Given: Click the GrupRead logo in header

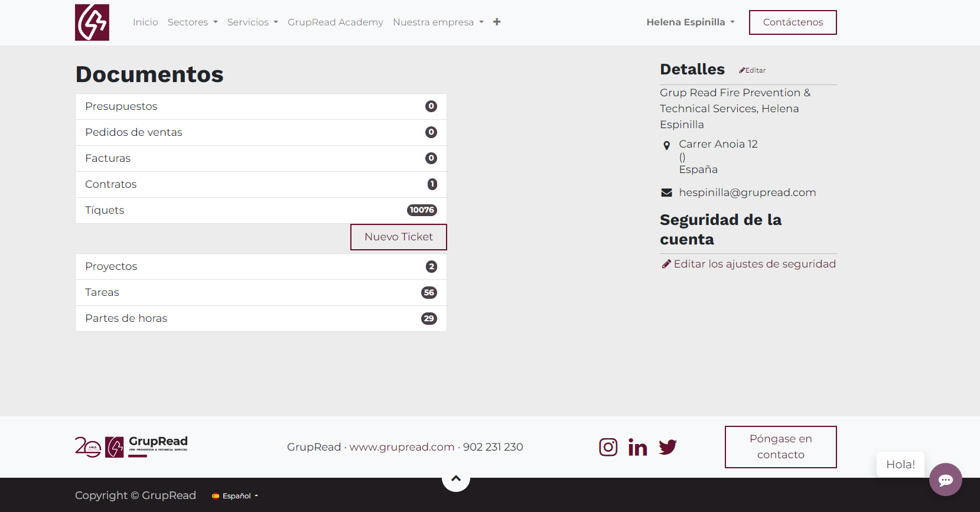Looking at the screenshot, I should [x=92, y=22].
